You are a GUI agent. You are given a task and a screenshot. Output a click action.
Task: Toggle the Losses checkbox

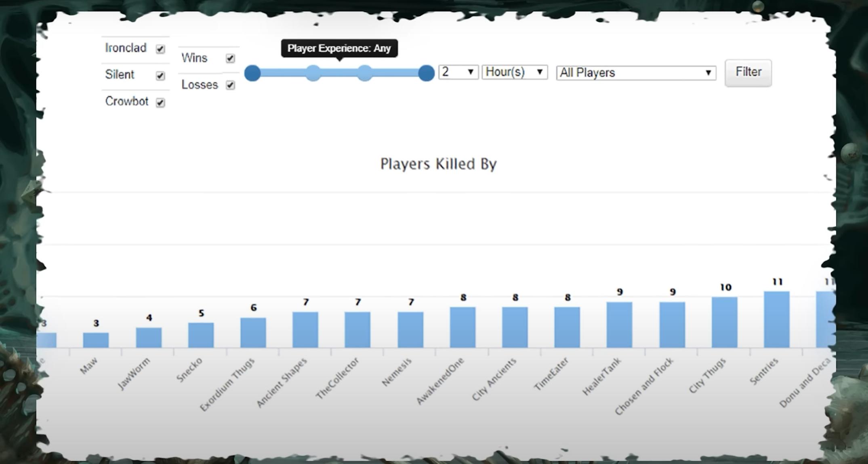230,85
